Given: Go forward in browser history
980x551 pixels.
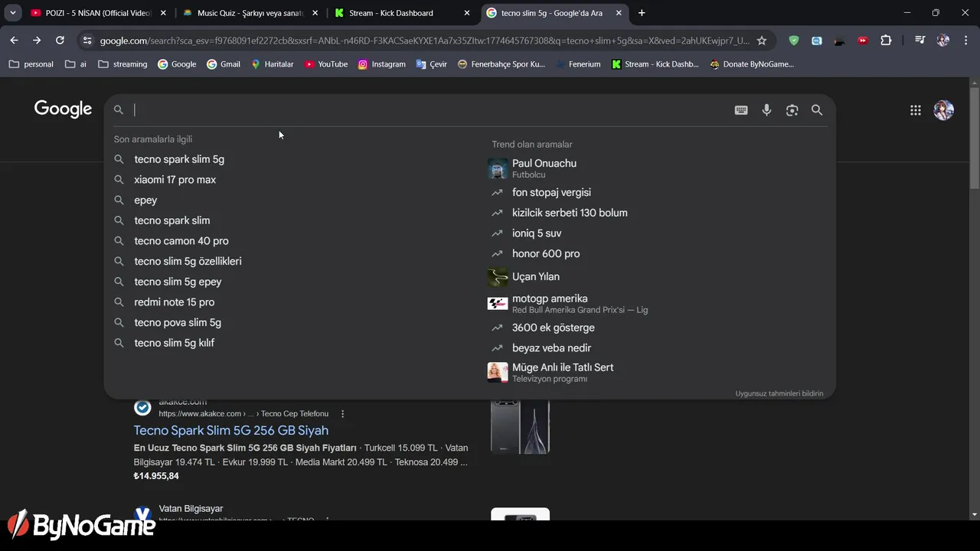Looking at the screenshot, I should [x=37, y=41].
